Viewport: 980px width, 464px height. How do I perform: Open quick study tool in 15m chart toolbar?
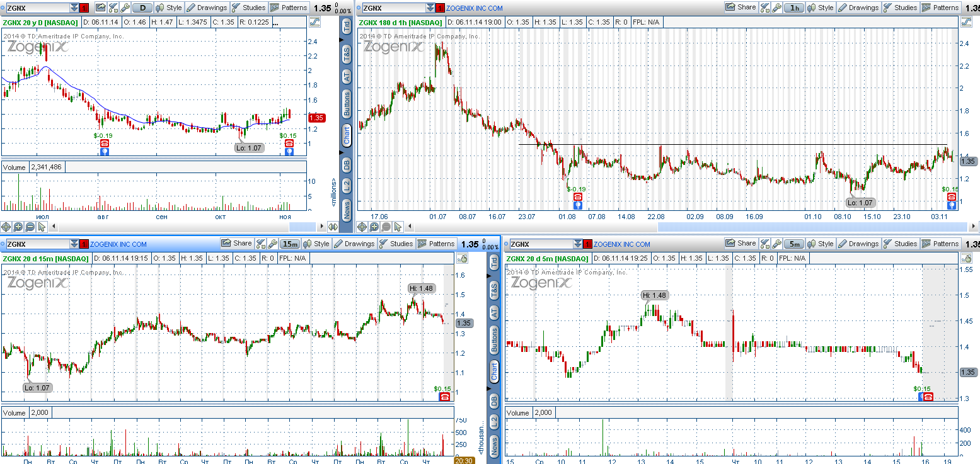[260, 244]
